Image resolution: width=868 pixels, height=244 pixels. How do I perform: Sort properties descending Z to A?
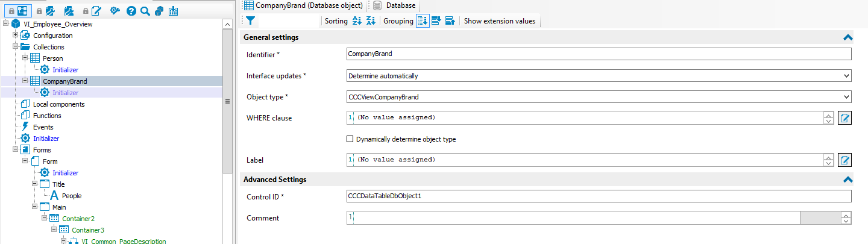pyautogui.click(x=371, y=20)
